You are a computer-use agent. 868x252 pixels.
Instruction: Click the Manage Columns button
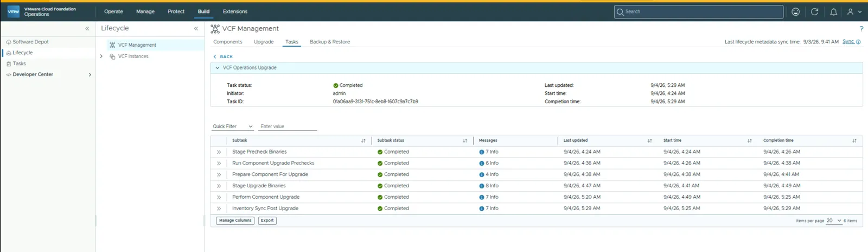pos(235,220)
